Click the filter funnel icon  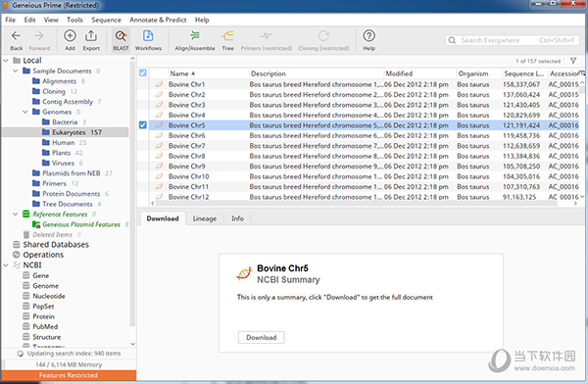(x=573, y=61)
